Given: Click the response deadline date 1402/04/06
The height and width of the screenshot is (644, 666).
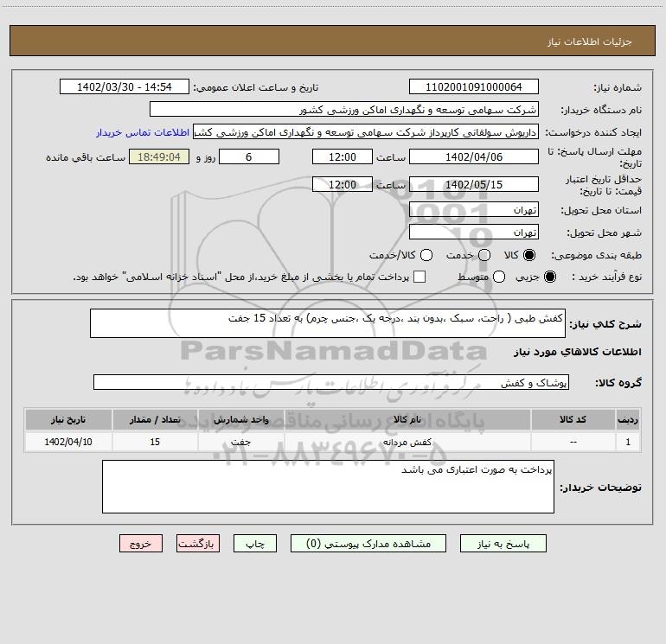Looking at the screenshot, I should [x=474, y=156].
